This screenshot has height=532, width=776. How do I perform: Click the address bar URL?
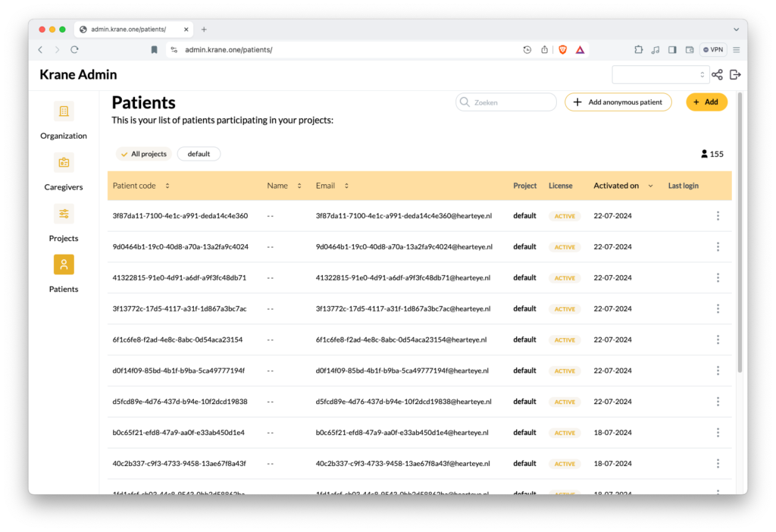point(229,49)
